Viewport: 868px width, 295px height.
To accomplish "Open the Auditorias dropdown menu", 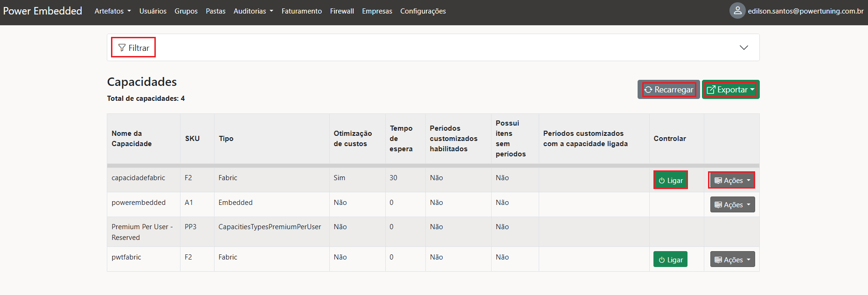I will [253, 11].
